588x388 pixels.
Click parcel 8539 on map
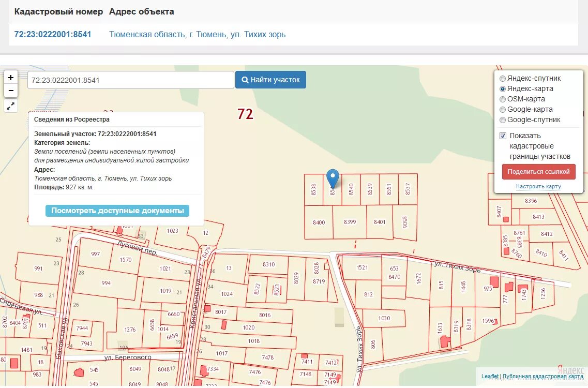tap(370, 189)
